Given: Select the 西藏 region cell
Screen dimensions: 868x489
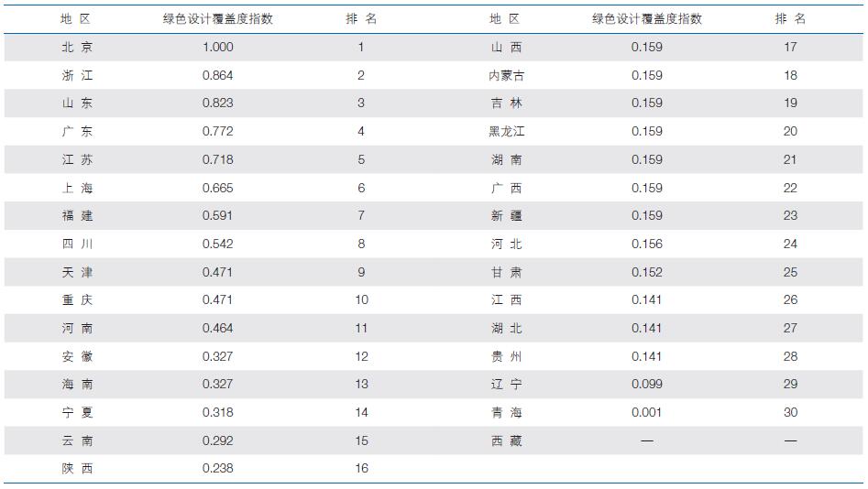Looking at the screenshot, I should [x=506, y=441].
